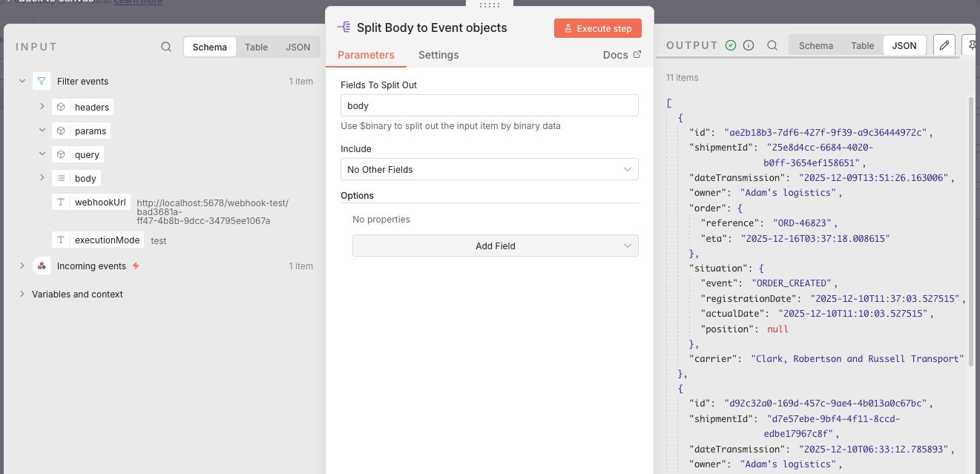980x474 pixels.
Task: Switch input view to JSON
Action: click(298, 47)
